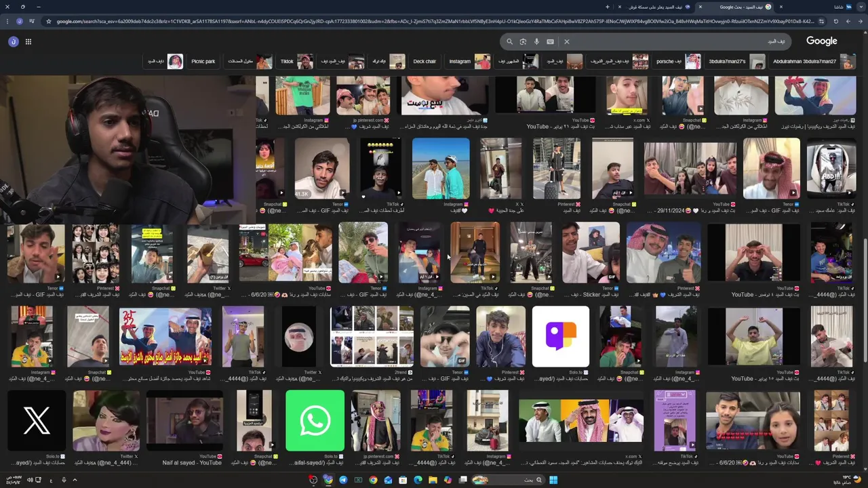Open Windows Start menu
868x488 pixels.
click(553, 480)
